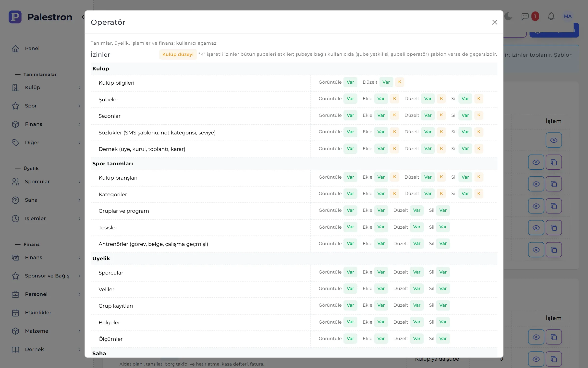Open the messages chat icon
The width and height of the screenshot is (588, 368).
[x=525, y=16]
